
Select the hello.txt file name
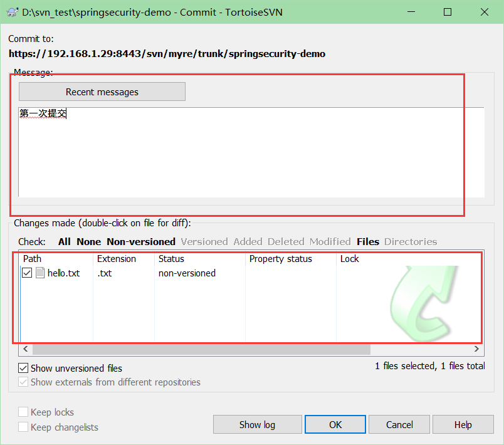pyautogui.click(x=64, y=273)
